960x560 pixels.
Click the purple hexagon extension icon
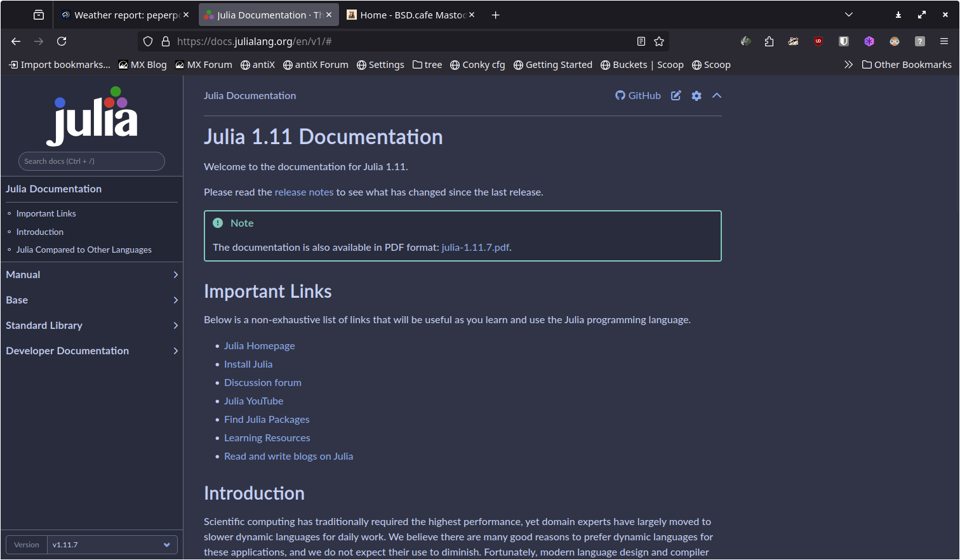click(x=869, y=41)
